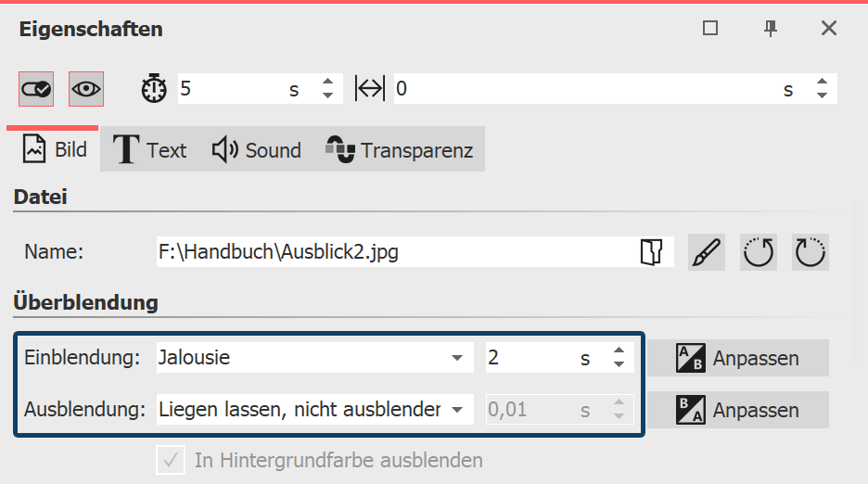Switch to the Text tab

coord(149,150)
